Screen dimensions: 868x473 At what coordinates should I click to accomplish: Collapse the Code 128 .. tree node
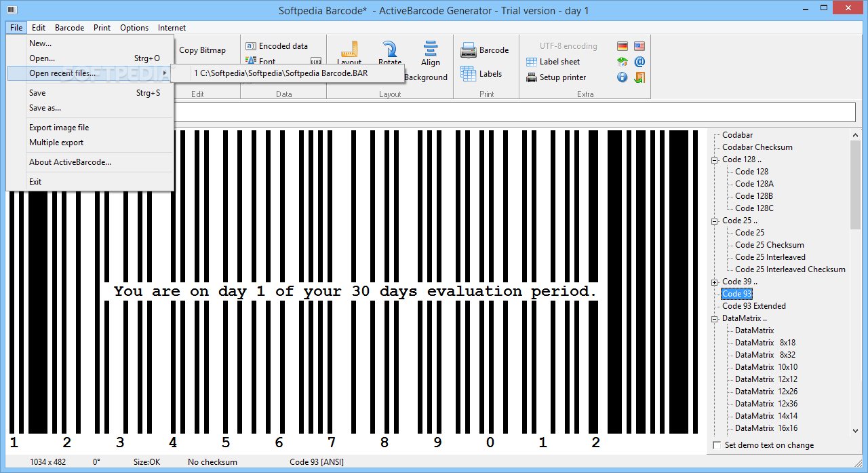pyautogui.click(x=715, y=159)
